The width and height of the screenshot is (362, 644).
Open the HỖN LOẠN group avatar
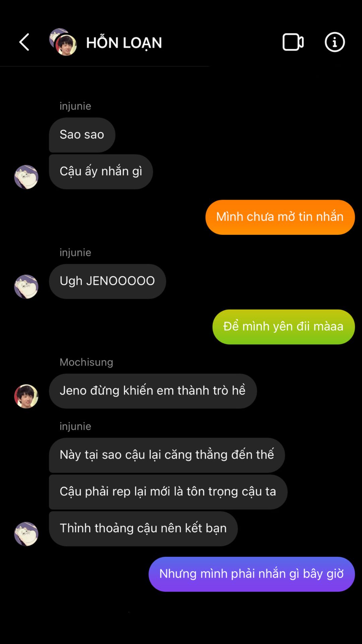[63, 42]
